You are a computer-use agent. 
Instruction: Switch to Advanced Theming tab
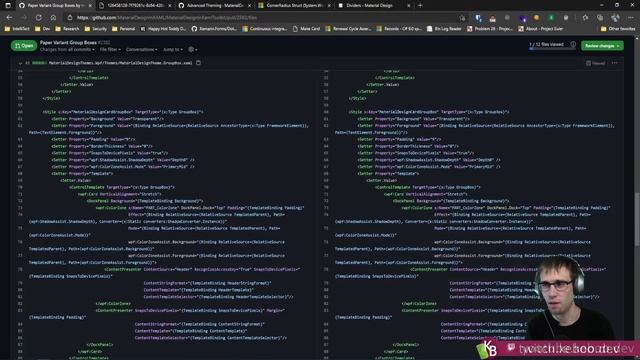pyautogui.click(x=215, y=6)
